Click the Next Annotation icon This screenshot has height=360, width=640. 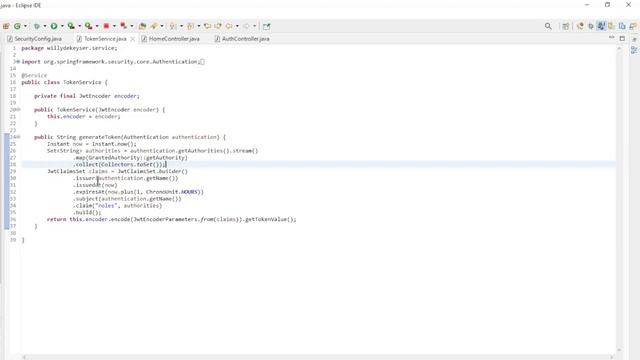click(173, 26)
